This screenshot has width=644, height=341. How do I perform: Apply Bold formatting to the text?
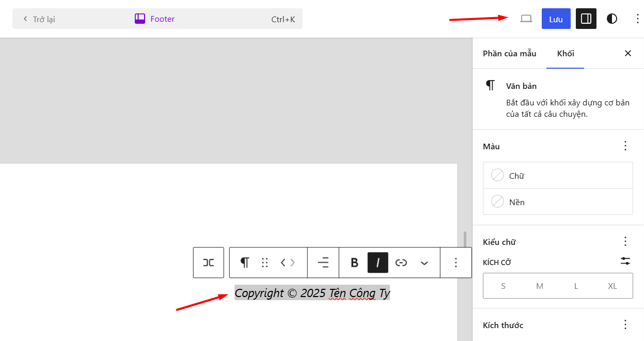point(354,262)
